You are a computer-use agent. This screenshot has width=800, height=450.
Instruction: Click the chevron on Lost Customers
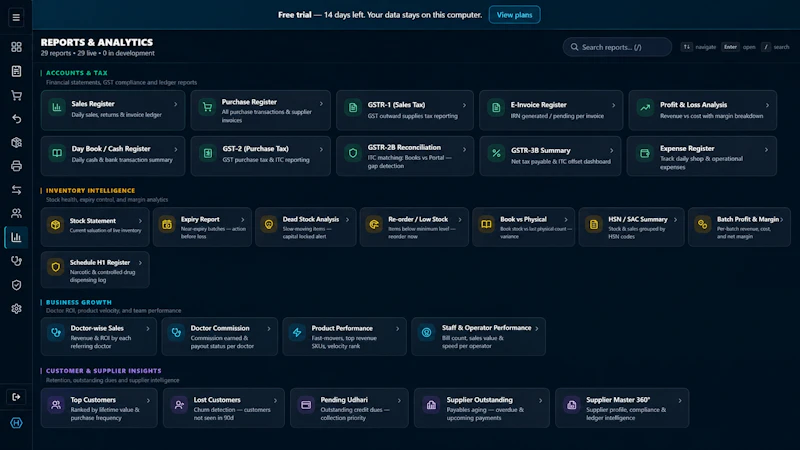coord(276,401)
